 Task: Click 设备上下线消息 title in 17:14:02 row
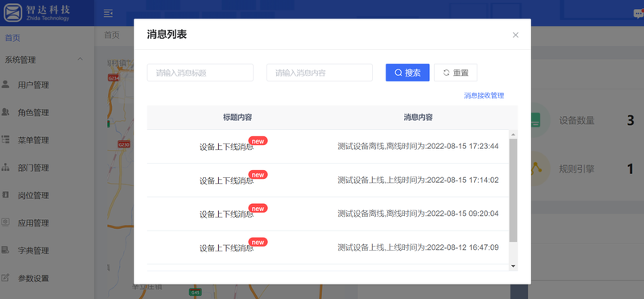click(x=226, y=181)
